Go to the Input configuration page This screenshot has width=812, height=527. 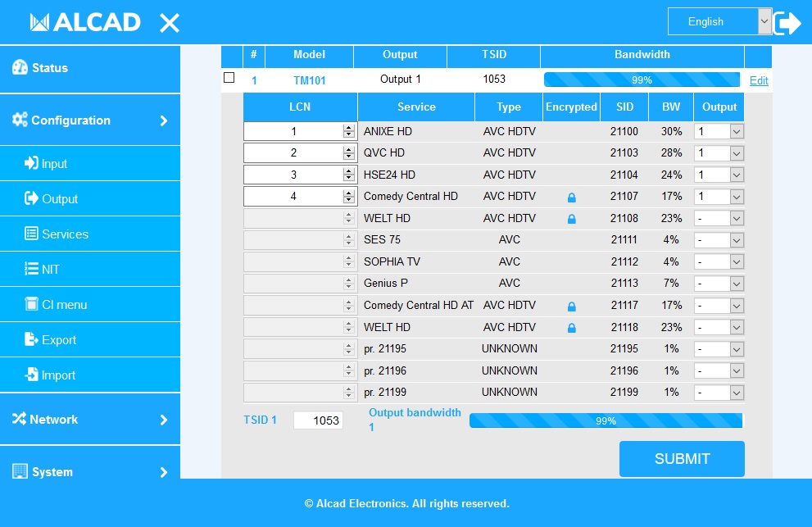90,164
